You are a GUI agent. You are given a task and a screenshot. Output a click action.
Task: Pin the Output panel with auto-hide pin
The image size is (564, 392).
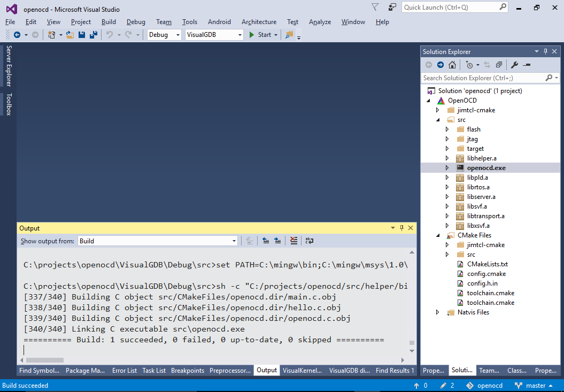click(402, 228)
